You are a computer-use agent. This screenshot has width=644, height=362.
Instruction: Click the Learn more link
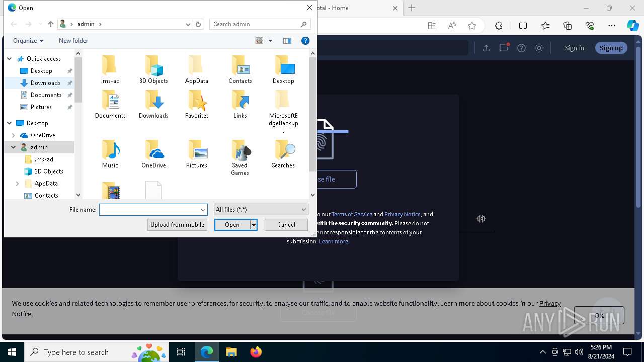334,241
